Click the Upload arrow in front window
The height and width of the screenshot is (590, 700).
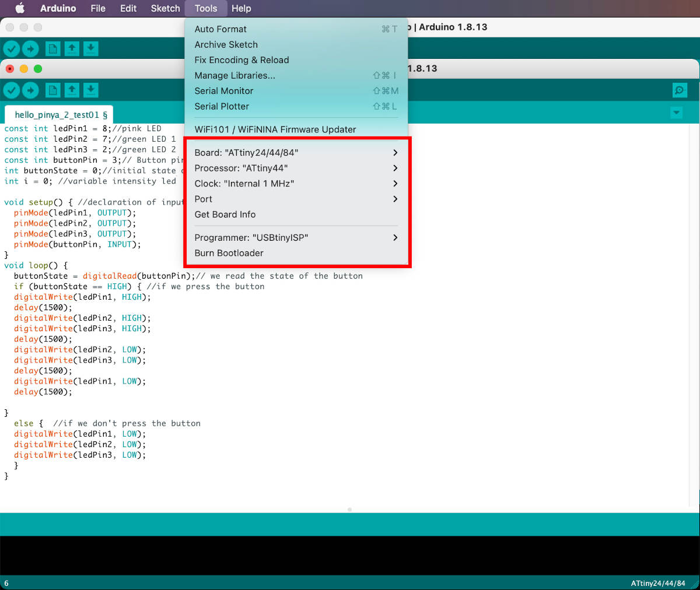tap(30, 90)
